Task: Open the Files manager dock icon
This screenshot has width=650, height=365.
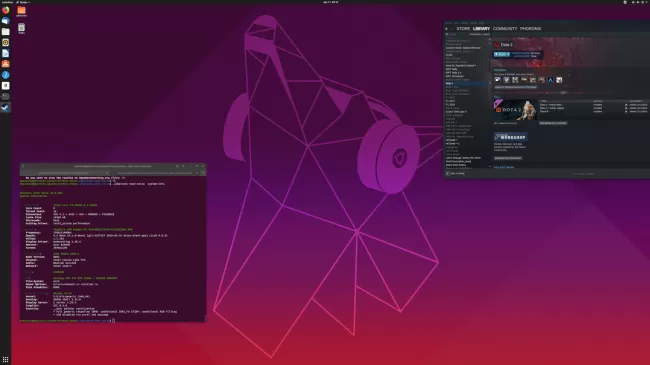Action: click(5, 32)
